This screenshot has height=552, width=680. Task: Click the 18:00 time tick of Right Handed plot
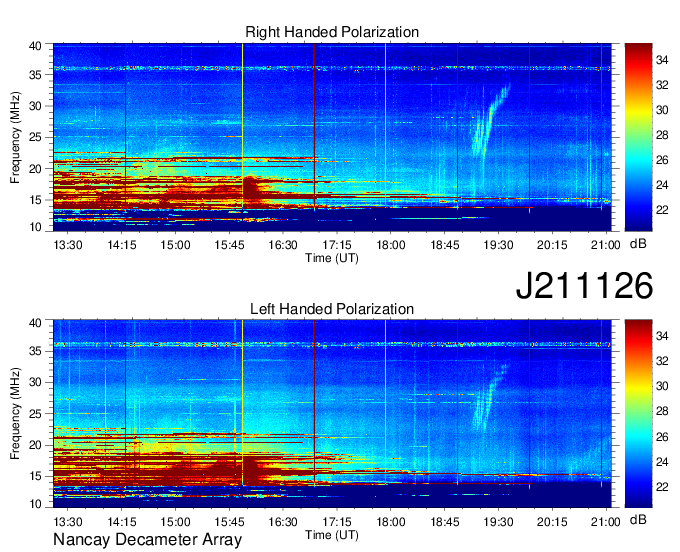pos(391,245)
